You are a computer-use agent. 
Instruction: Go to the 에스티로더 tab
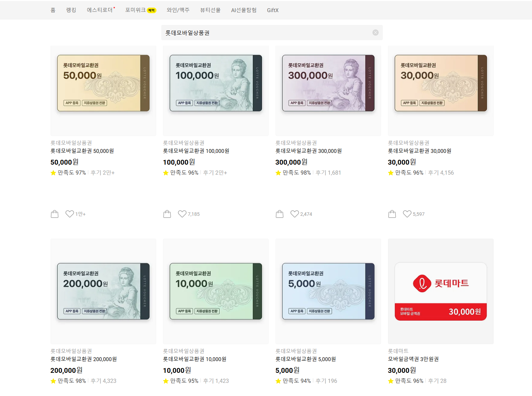point(100,10)
